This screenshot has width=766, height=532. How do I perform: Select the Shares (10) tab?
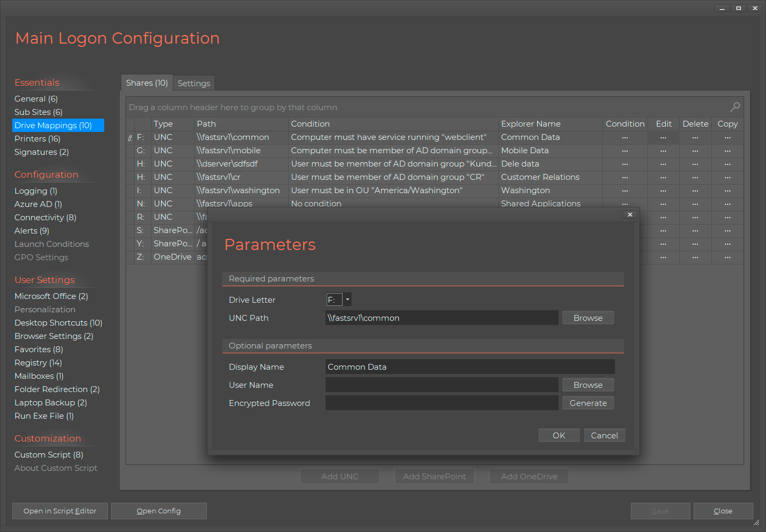click(x=147, y=82)
